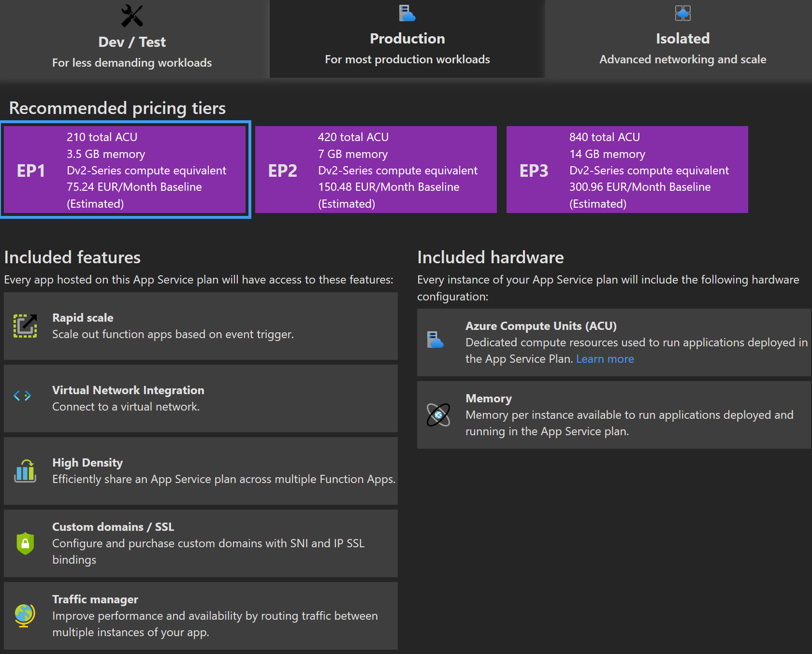Click the Isolated tier icon

[683, 13]
